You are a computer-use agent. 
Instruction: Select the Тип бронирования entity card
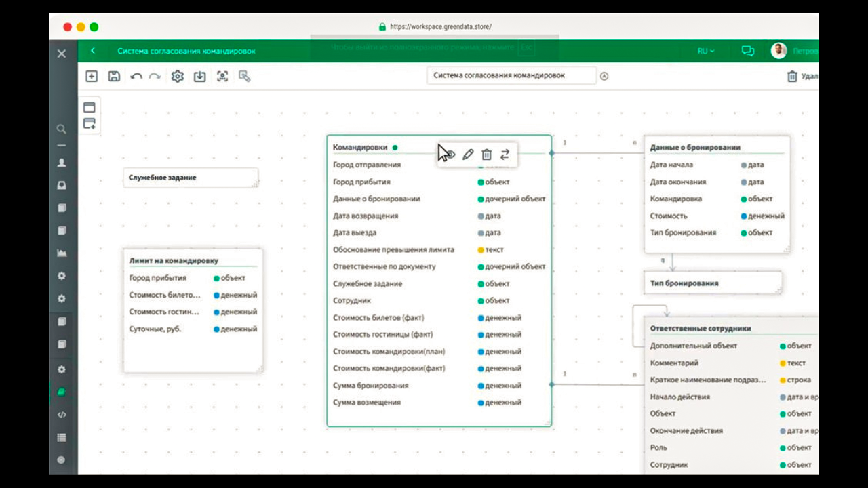[713, 283]
